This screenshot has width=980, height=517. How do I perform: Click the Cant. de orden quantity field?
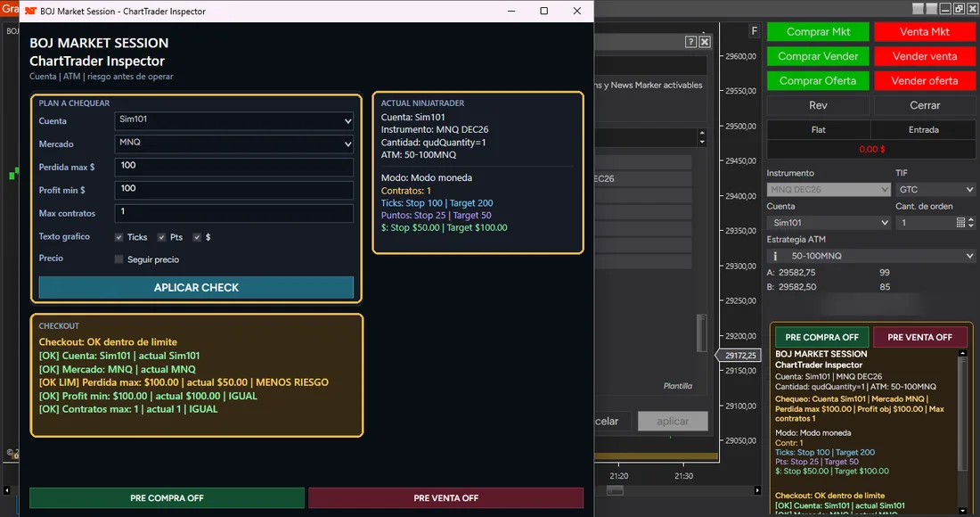coord(925,223)
